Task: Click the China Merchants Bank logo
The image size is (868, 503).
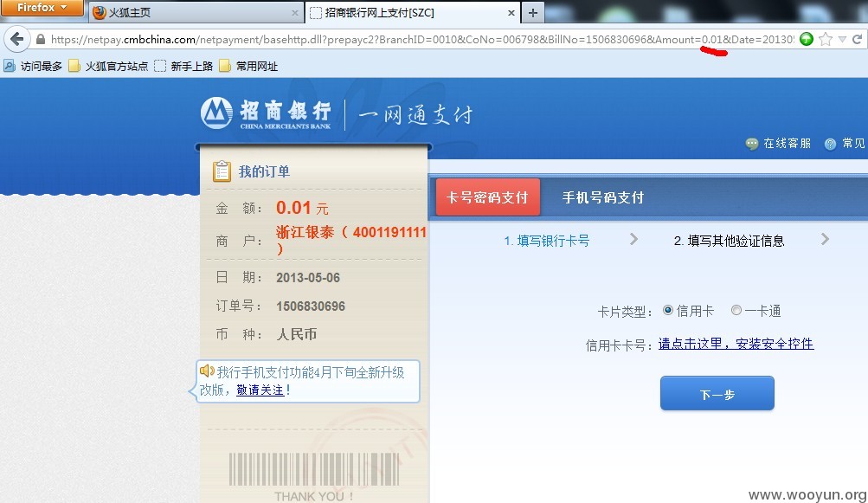Action: pyautogui.click(x=266, y=113)
